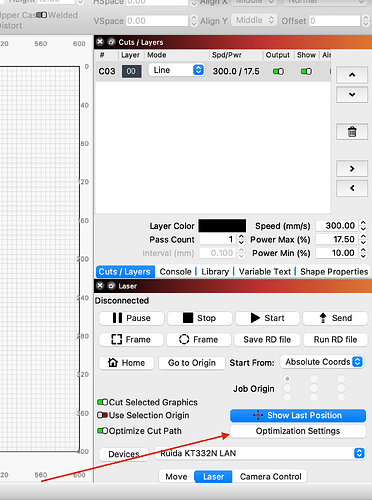
Task: Delete the layer using the trash icon
Action: (352, 132)
